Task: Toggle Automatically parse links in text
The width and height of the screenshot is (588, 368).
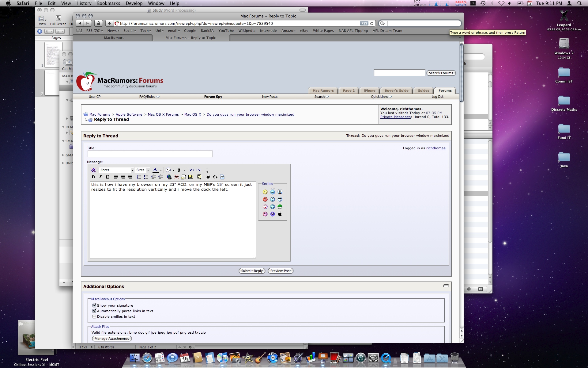Action: tap(94, 311)
